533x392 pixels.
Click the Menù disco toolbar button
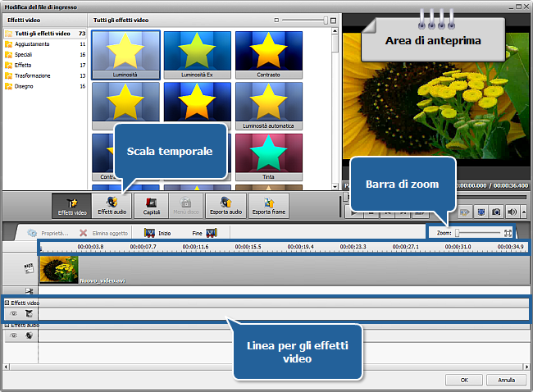point(186,206)
